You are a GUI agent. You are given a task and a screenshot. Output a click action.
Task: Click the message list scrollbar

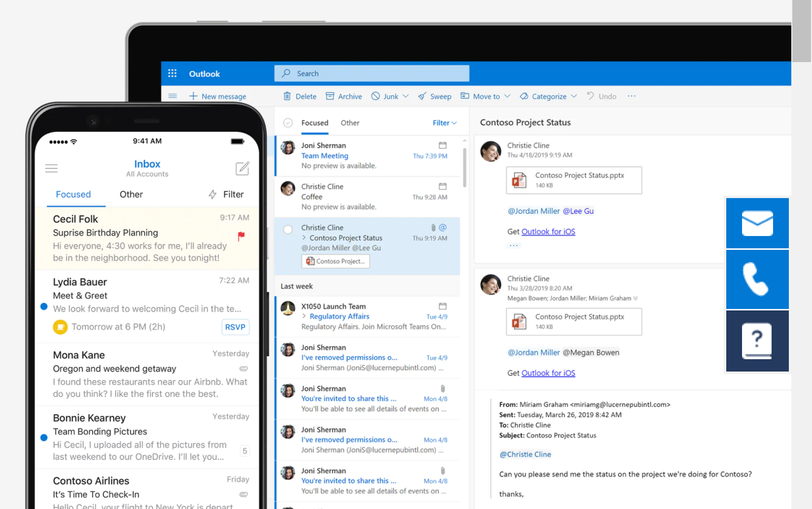click(464, 168)
